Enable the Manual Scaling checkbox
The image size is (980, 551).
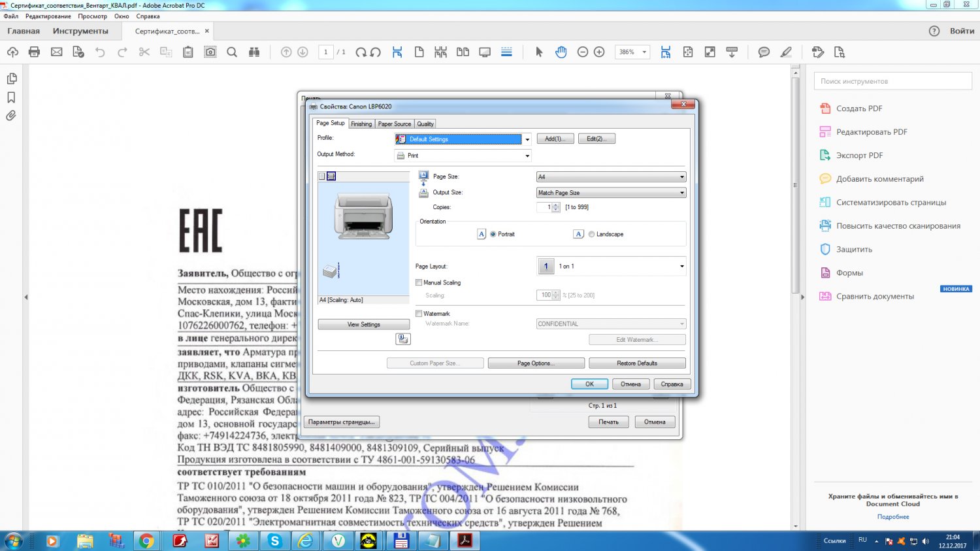[x=419, y=282]
